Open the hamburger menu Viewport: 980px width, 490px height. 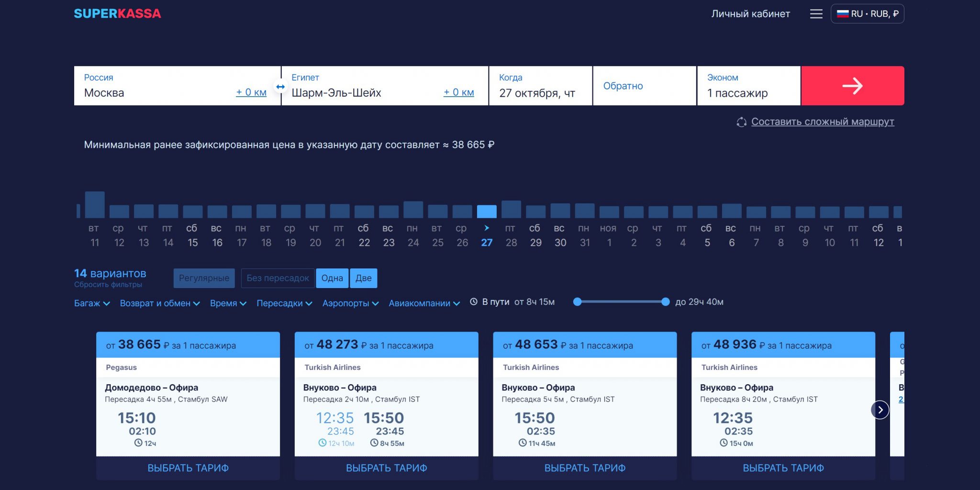[816, 14]
